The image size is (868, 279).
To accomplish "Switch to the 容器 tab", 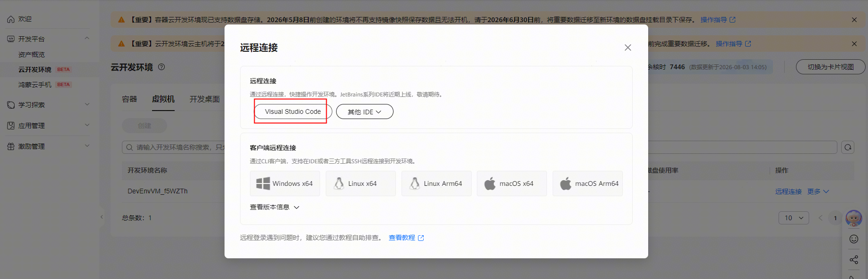I will [129, 99].
